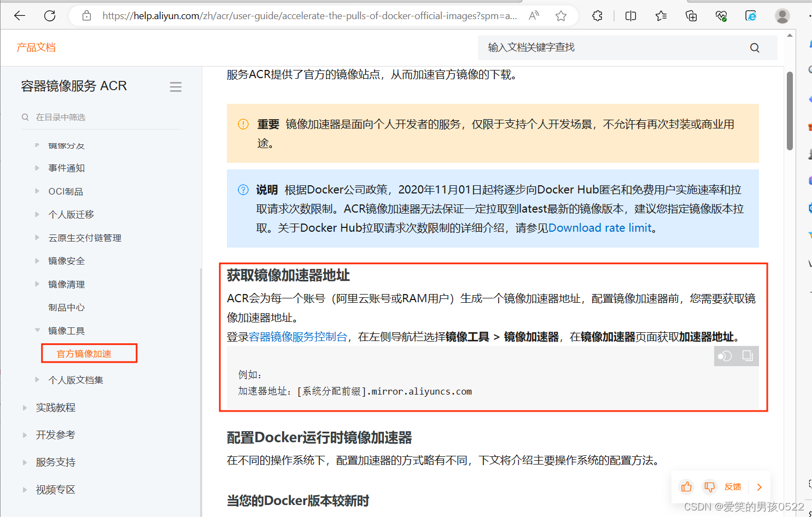Viewport: 812px width, 517px height.
Task: Click the 配置Docker运行时镜像加速器 heading
Action: coord(319,438)
